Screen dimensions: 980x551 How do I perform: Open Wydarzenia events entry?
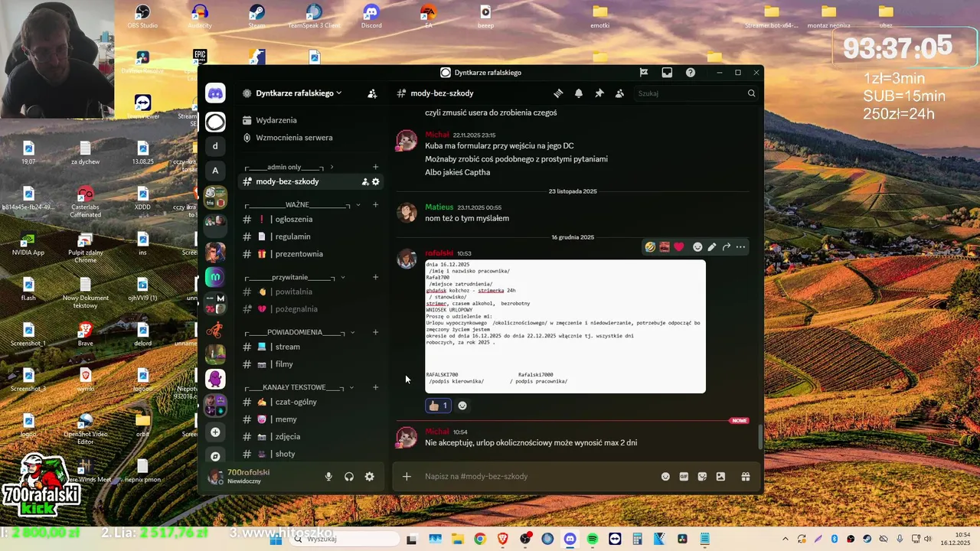(x=311, y=121)
